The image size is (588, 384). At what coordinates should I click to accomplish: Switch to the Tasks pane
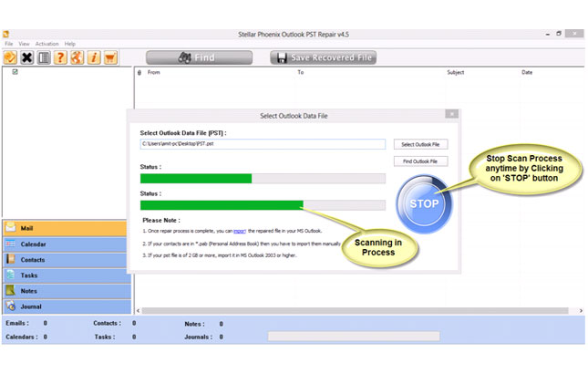tap(67, 275)
